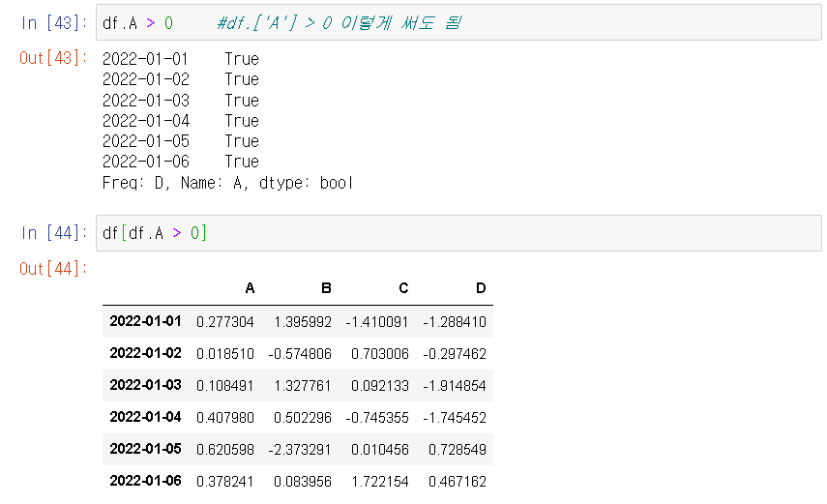Viewport: 827px width, 504px height.
Task: Click cell value -0.574806
Action: click(300, 354)
